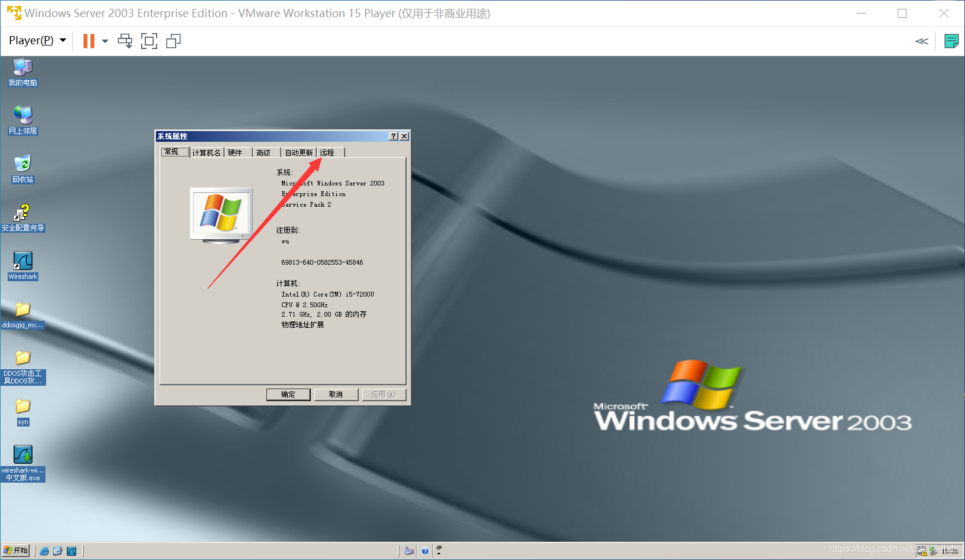The width and height of the screenshot is (965, 560).
Task: Open the Player(P) menu
Action: 37,40
